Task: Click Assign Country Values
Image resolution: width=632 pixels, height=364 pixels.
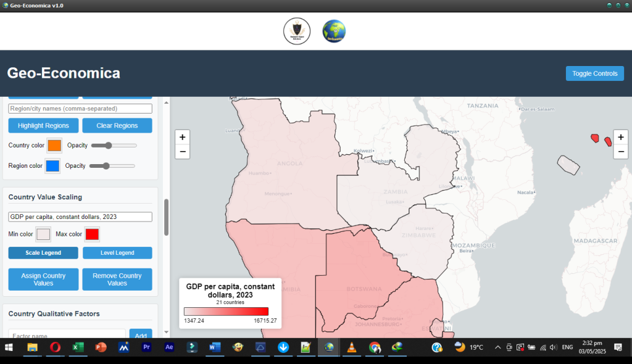Action: 43,279
